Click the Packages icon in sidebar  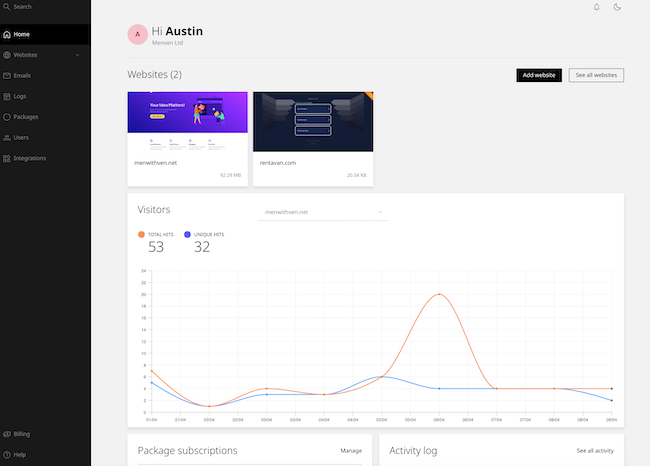pyautogui.click(x=7, y=117)
